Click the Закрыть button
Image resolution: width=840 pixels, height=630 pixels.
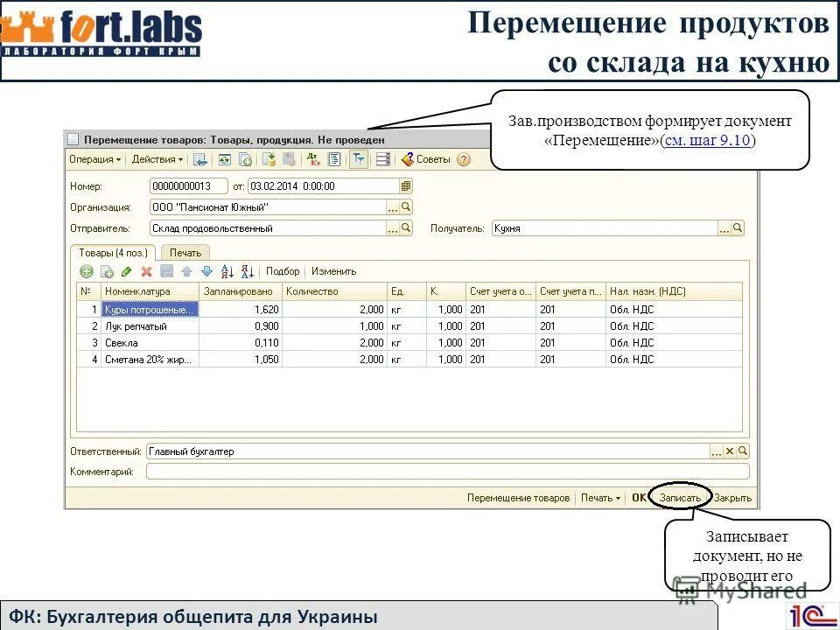click(x=732, y=498)
